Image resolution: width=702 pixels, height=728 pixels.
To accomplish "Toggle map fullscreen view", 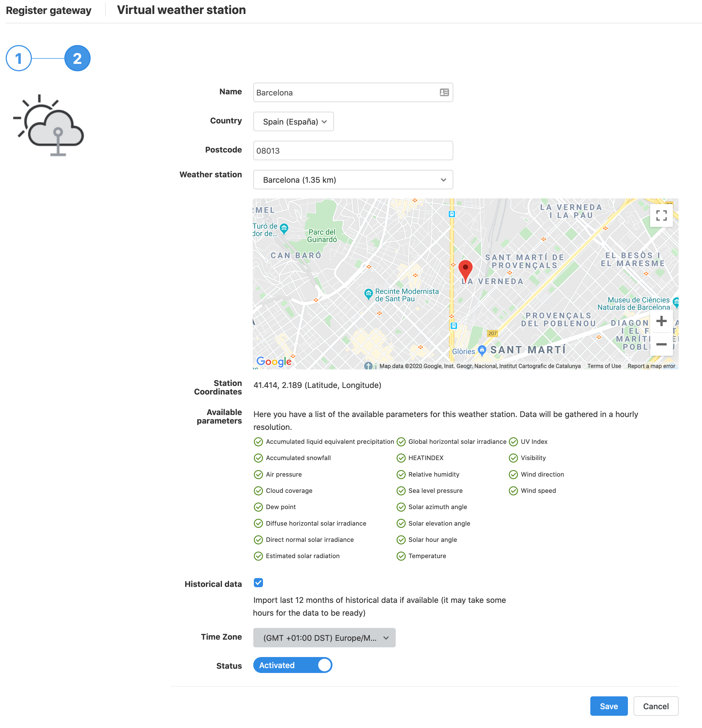I will pyautogui.click(x=661, y=215).
